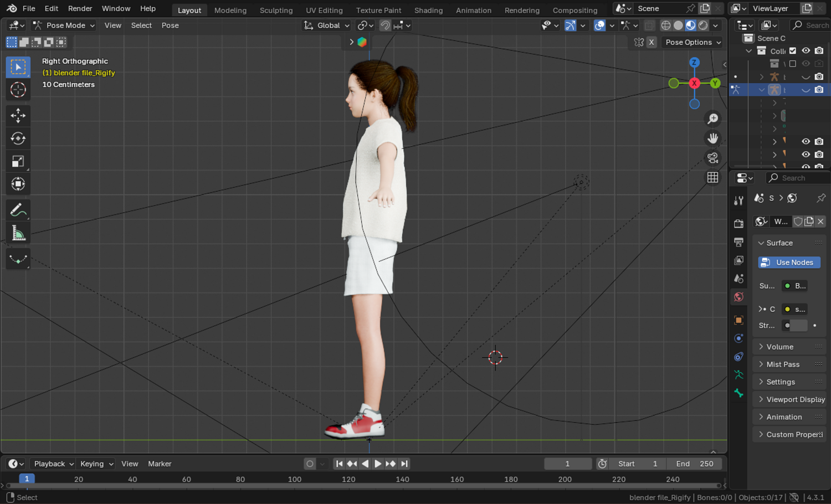Select the Select Box tool

click(18, 67)
